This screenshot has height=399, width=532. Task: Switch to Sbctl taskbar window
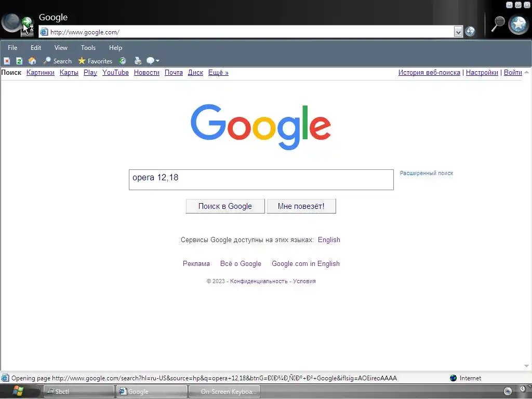tap(79, 392)
